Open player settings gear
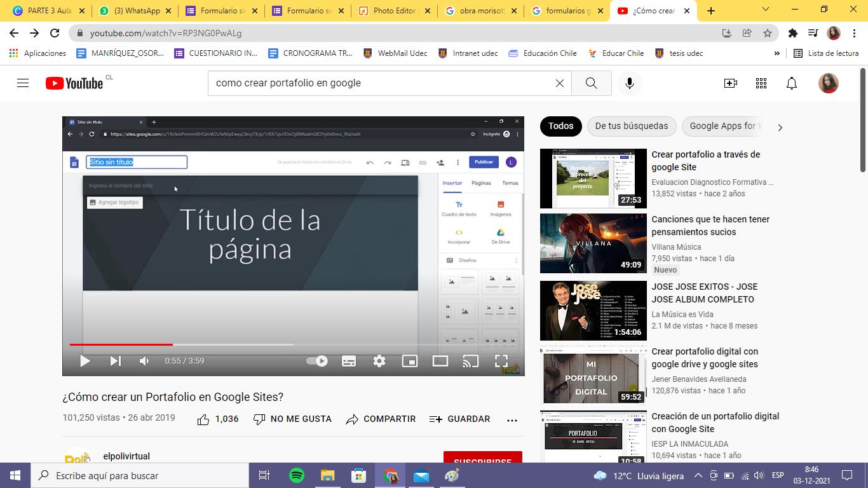This screenshot has height=488, width=868. click(x=379, y=361)
